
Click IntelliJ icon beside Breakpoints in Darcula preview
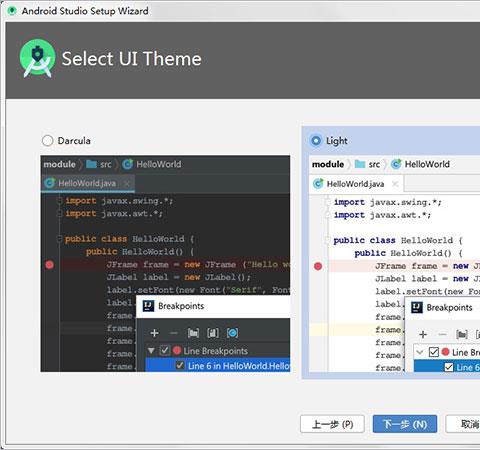pyautogui.click(x=148, y=306)
